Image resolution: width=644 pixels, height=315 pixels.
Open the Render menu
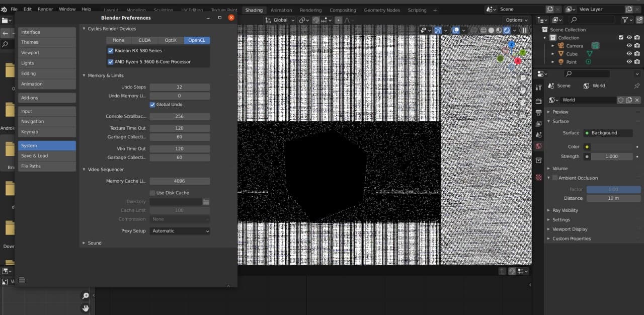click(x=45, y=9)
